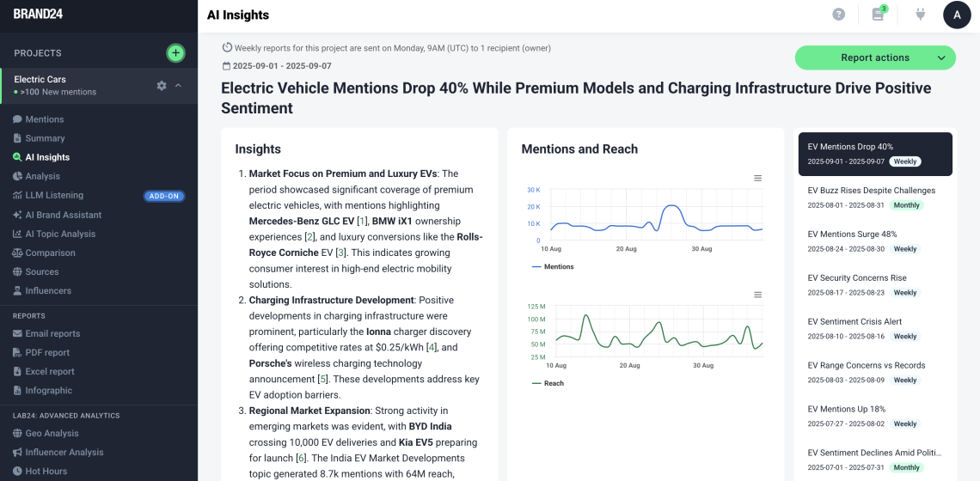
Task: Click citation [4] after $0.25/kWh
Action: click(431, 347)
